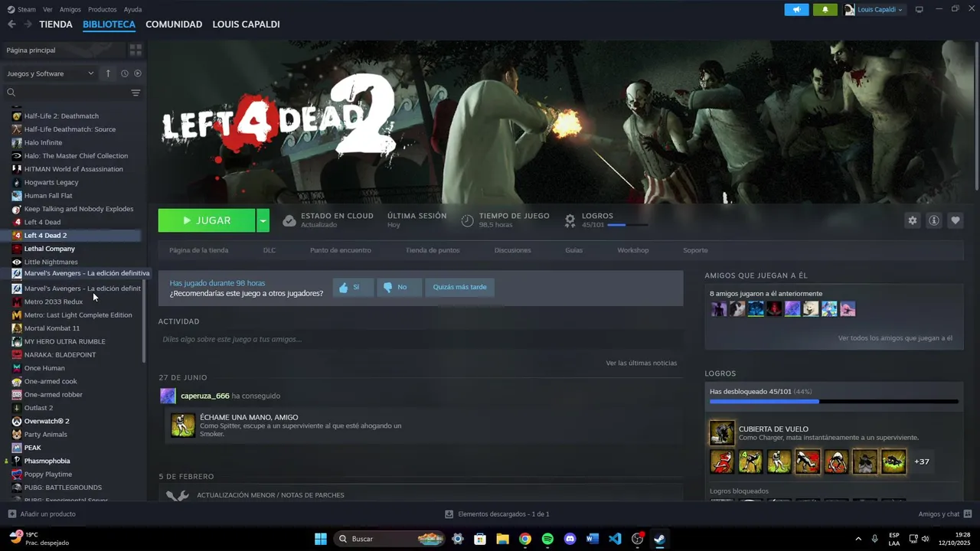Click the thumbs down No recommendation

[399, 287]
